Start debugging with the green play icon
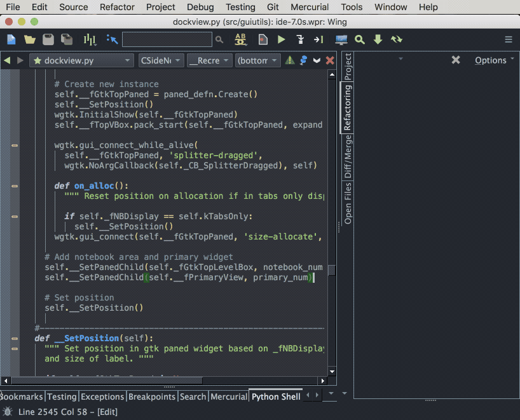Viewport: 520px width, 420px height. (281, 39)
